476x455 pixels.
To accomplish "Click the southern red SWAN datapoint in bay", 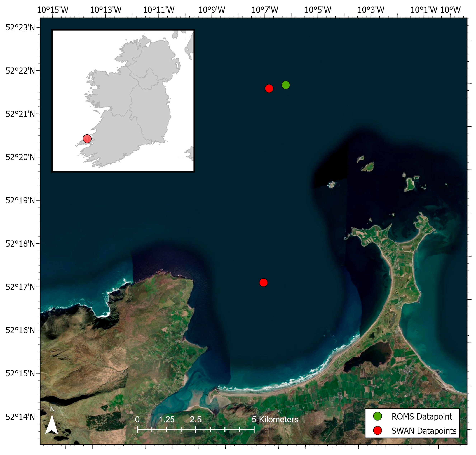I will click(263, 282).
